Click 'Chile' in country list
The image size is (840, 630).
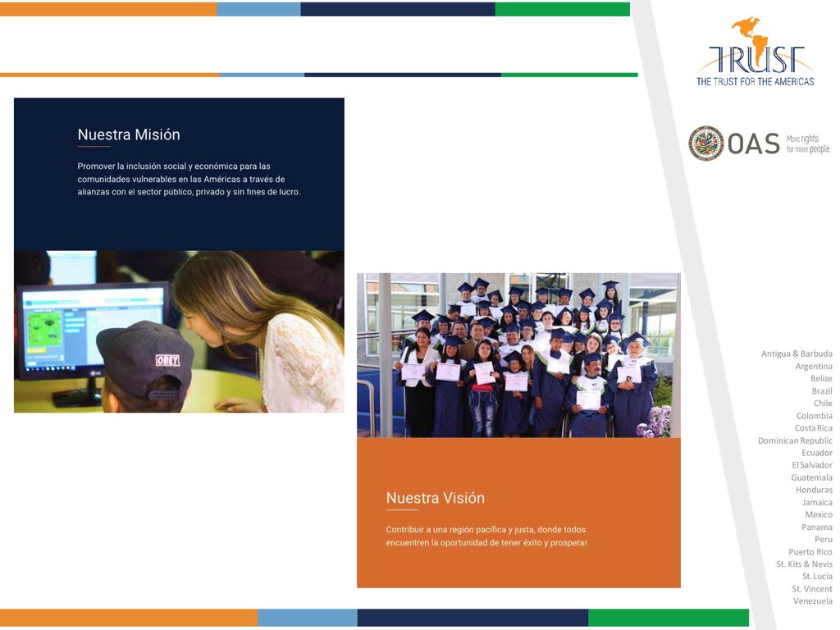[x=823, y=404]
